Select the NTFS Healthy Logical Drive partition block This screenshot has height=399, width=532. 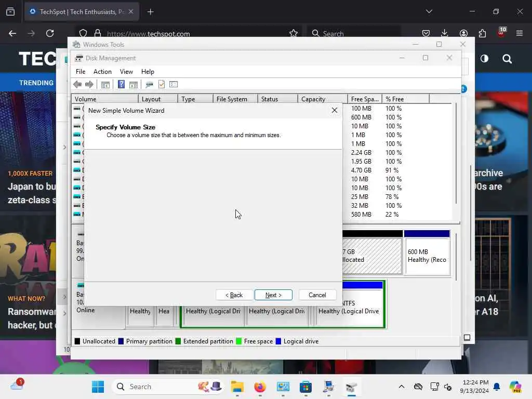coord(350,304)
